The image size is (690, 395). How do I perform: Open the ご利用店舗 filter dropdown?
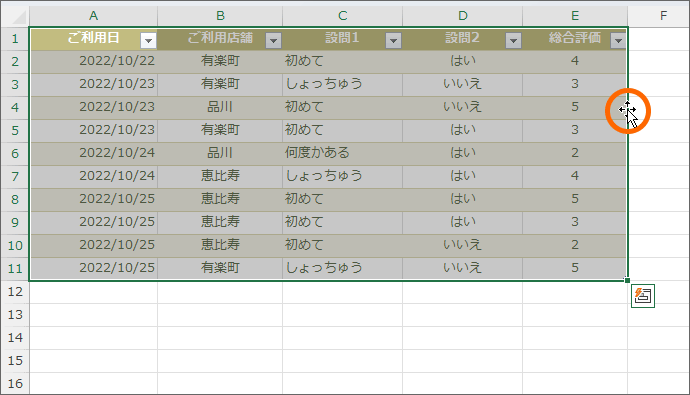pyautogui.click(x=273, y=41)
